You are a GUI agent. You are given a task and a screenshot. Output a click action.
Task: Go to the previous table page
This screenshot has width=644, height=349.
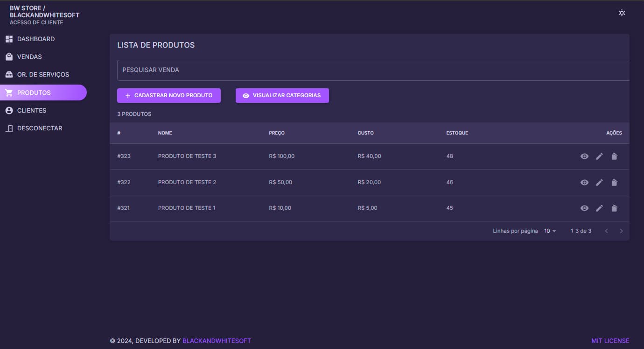tap(606, 231)
